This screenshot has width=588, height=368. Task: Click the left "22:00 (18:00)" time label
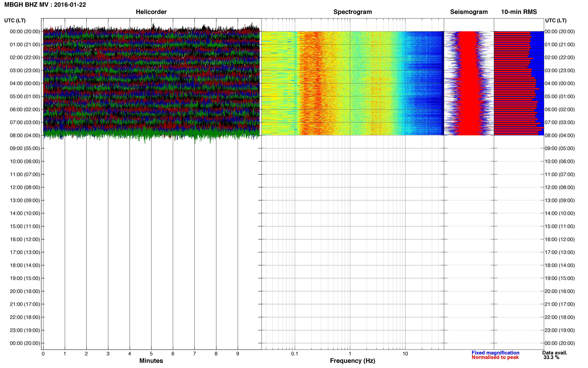(x=25, y=317)
